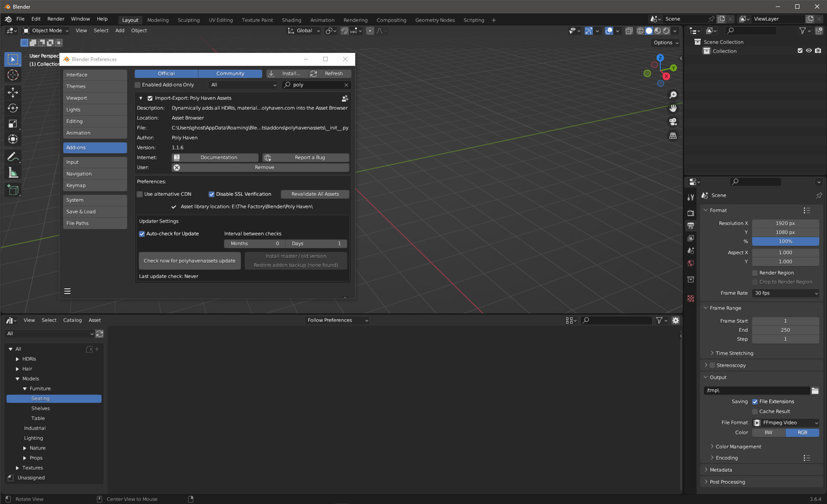Open the Render menu
827x504 pixels.
pyautogui.click(x=56, y=19)
